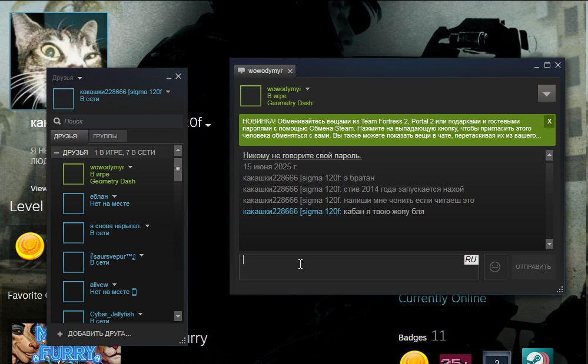Click the magnifier icon in friends search

[x=58, y=121]
